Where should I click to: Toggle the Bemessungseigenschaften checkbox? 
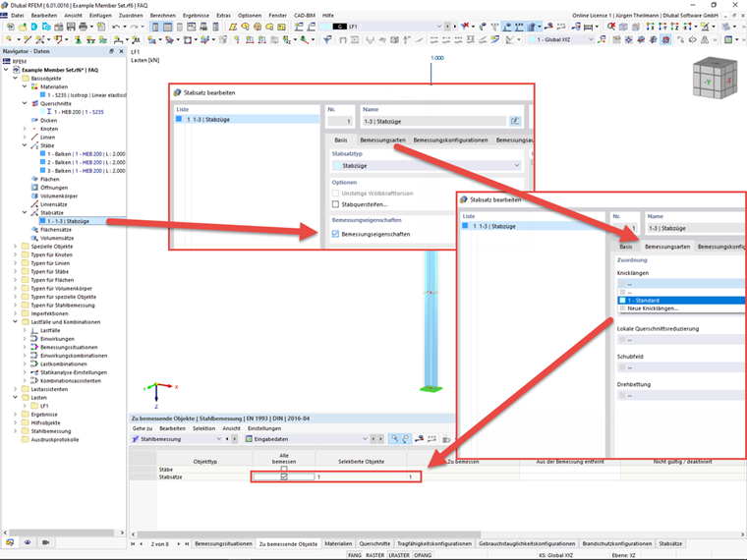[x=335, y=234]
